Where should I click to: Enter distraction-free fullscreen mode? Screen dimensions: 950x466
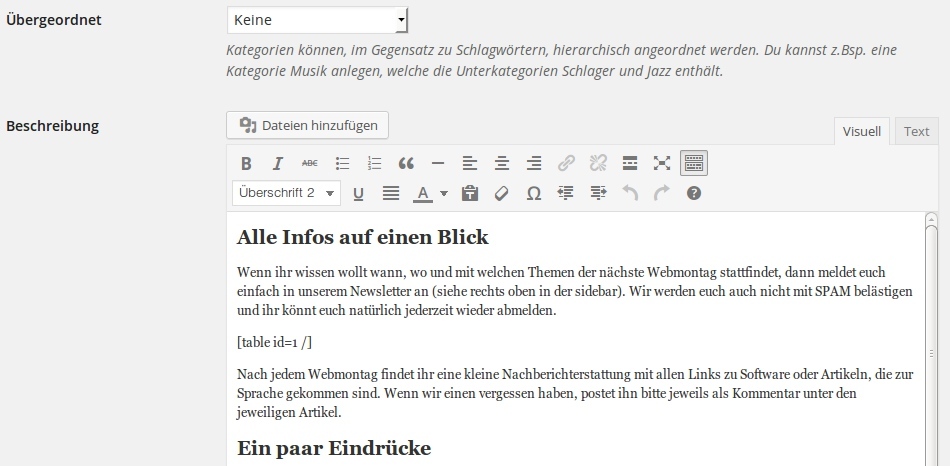(x=662, y=163)
